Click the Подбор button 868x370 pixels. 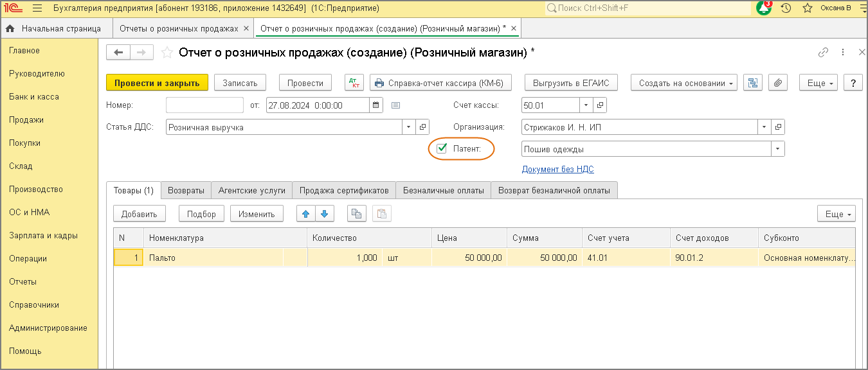tap(202, 214)
